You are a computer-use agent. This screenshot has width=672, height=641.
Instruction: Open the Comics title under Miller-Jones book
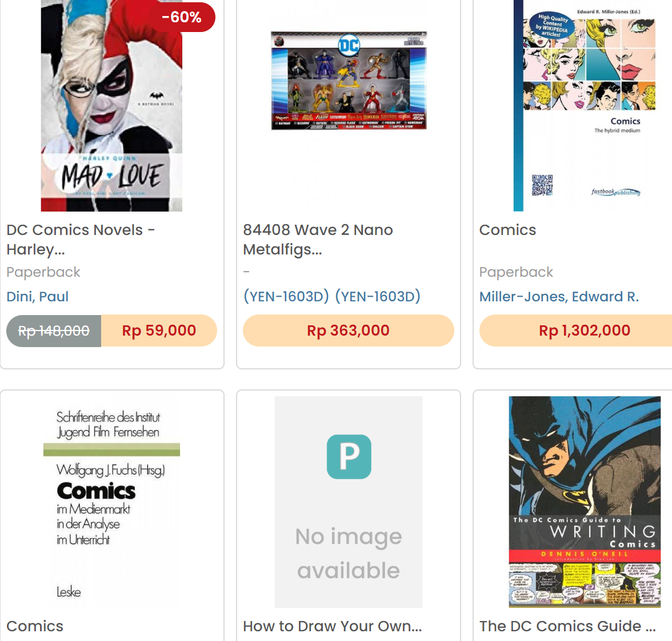coord(507,230)
